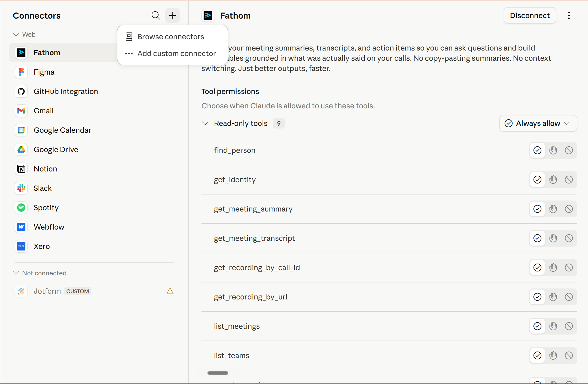Open the connectors search icon

click(156, 15)
